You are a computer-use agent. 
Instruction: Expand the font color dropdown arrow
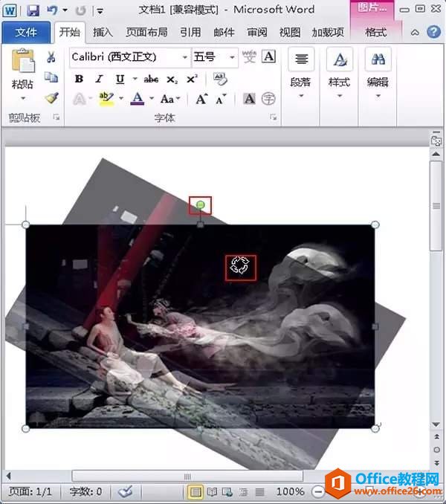tap(152, 98)
